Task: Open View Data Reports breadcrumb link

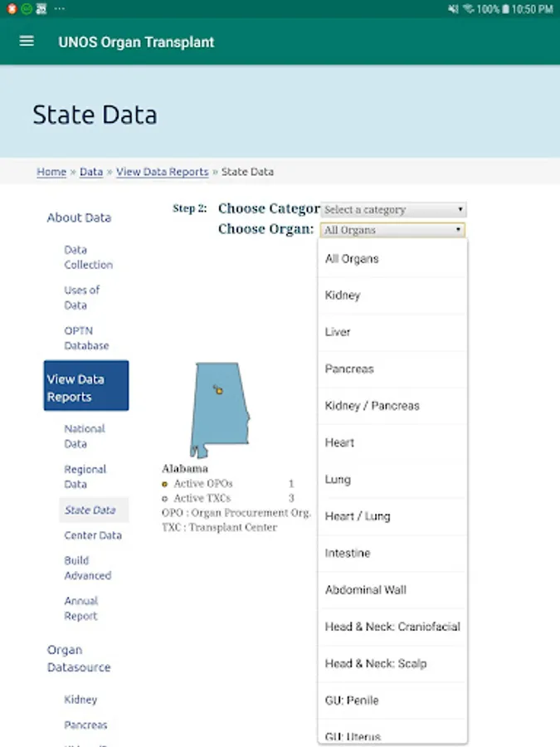Action: tap(163, 172)
